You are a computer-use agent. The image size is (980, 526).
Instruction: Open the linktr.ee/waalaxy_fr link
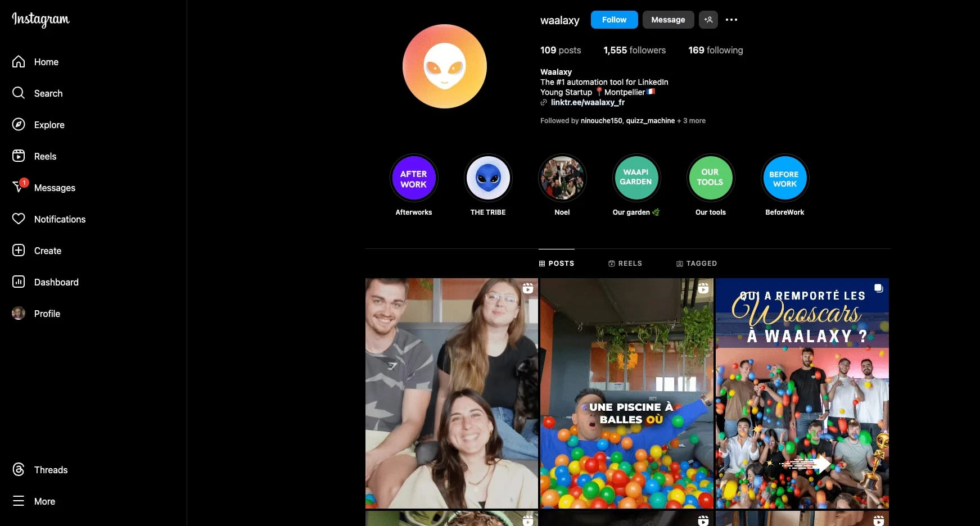[588, 102]
